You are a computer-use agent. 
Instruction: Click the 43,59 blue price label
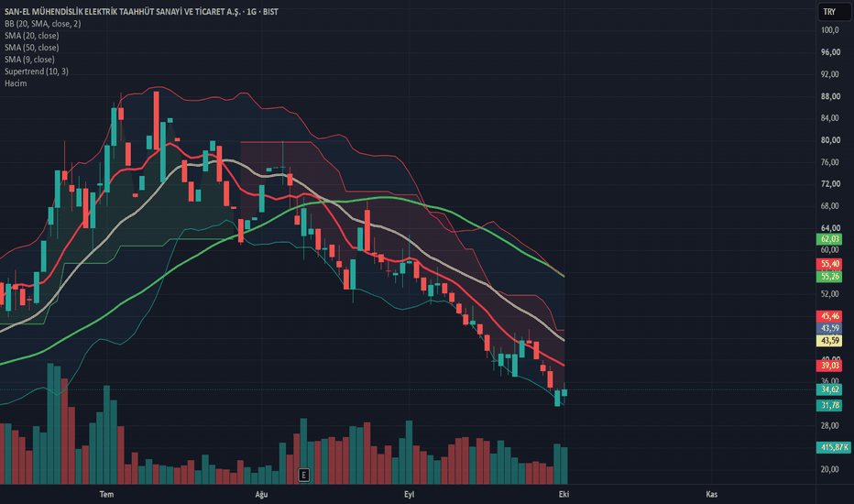[x=829, y=328]
